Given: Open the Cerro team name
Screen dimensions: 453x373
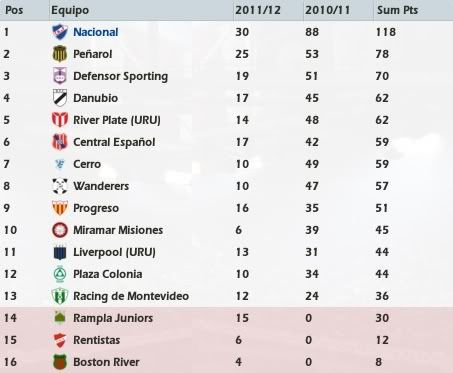Looking at the screenshot, I should coord(87,164).
